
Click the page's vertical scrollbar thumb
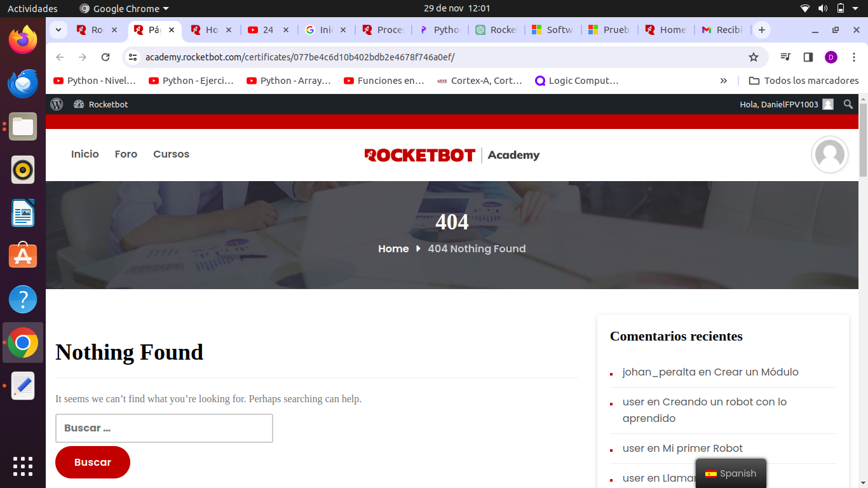pyautogui.click(x=862, y=140)
